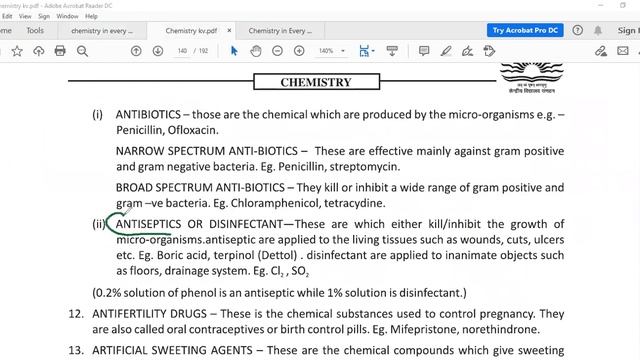
Task: Click 'ANTIFERTILITY DRUGS' in item 12
Action: (x=149, y=314)
